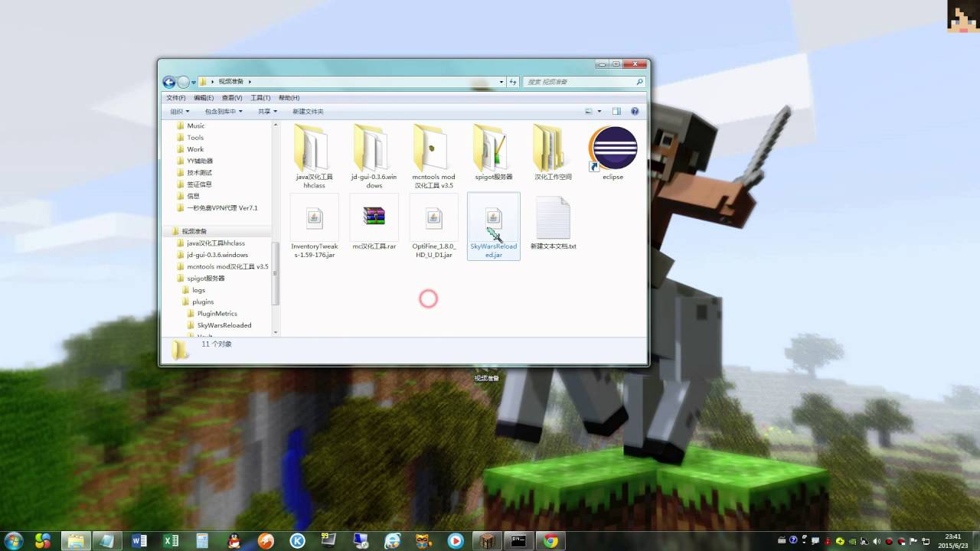Click the search field in Explorer
Screen dimensions: 980x551
pos(584,82)
